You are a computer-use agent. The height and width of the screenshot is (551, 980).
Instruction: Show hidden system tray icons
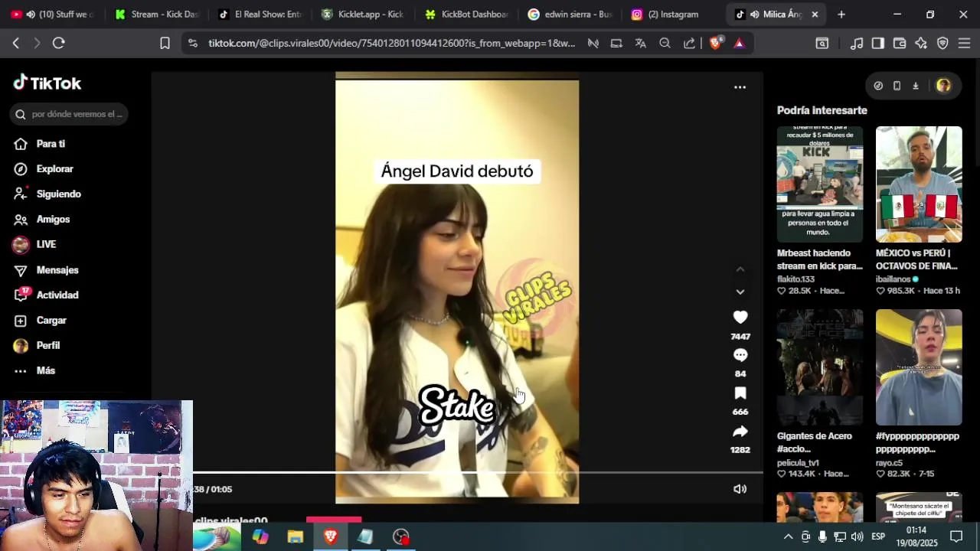coord(788,537)
